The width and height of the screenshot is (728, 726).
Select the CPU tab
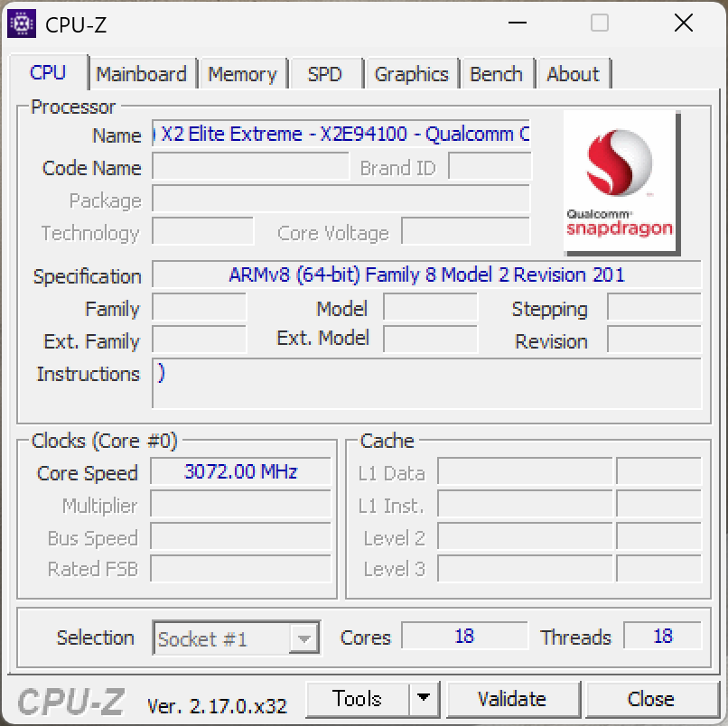[48, 73]
